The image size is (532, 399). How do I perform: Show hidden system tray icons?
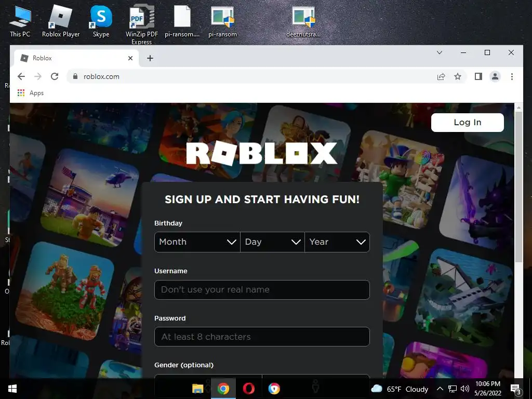[x=440, y=389]
